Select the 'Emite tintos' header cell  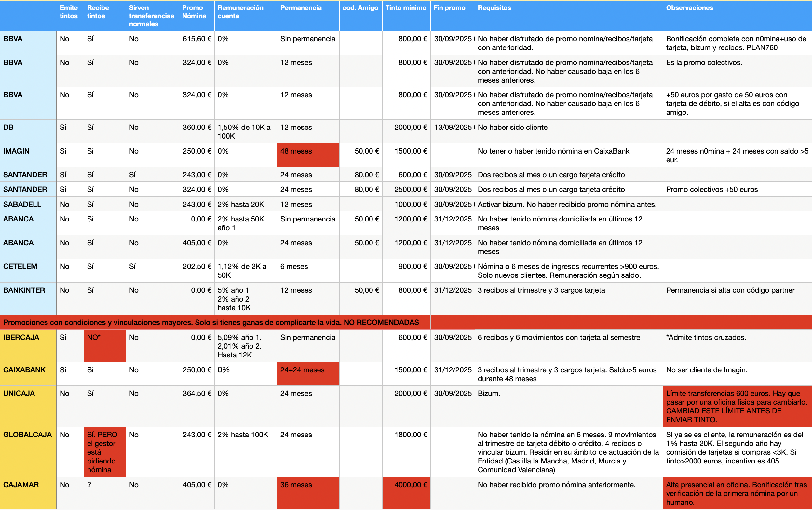click(70, 16)
